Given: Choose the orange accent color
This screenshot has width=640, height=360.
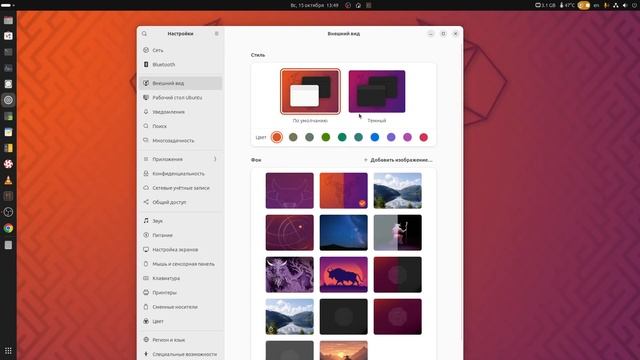Looking at the screenshot, I should click(277, 137).
